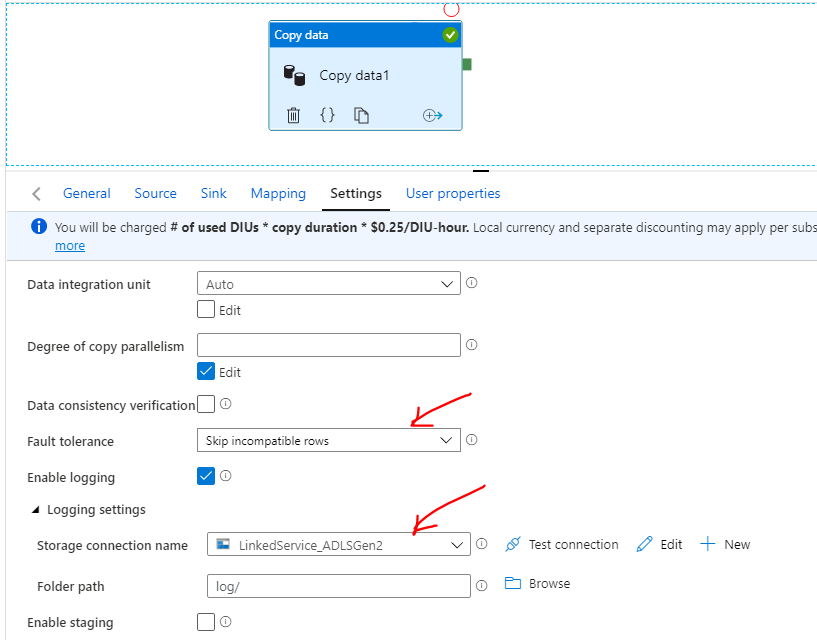Click the green success checkmark on Copy data
817x640 pixels.
click(x=450, y=33)
